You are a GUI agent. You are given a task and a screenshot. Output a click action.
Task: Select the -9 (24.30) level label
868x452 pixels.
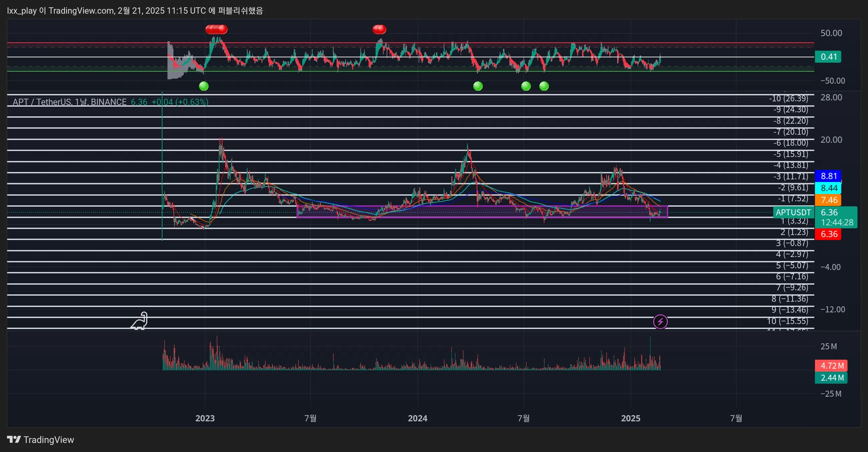tap(791, 110)
